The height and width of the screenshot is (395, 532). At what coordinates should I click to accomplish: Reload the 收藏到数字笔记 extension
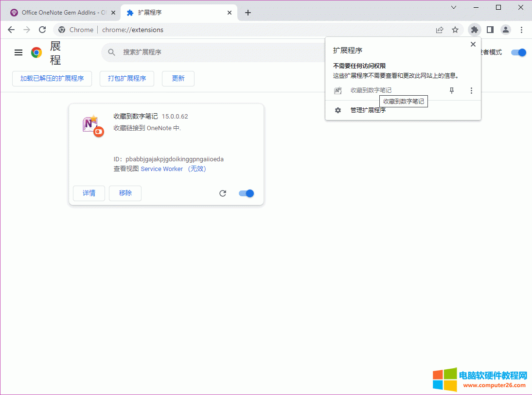tap(223, 193)
